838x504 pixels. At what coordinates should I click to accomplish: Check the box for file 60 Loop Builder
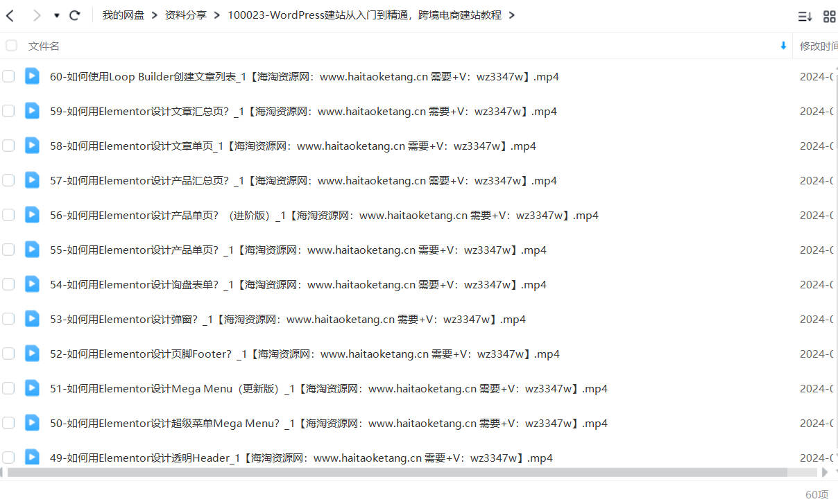tap(8, 76)
